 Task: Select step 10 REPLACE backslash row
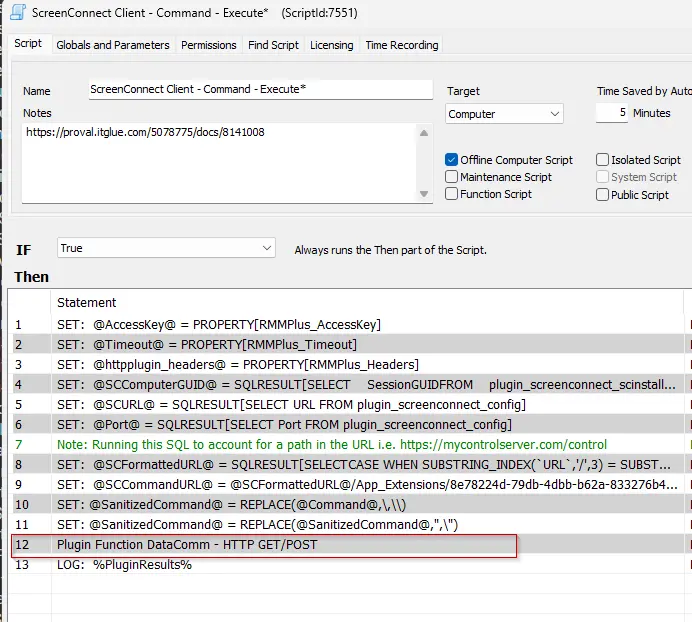tap(348, 505)
